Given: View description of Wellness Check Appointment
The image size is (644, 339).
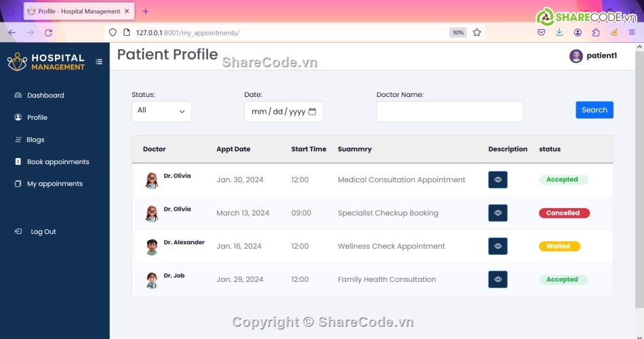Looking at the screenshot, I should pyautogui.click(x=498, y=246).
